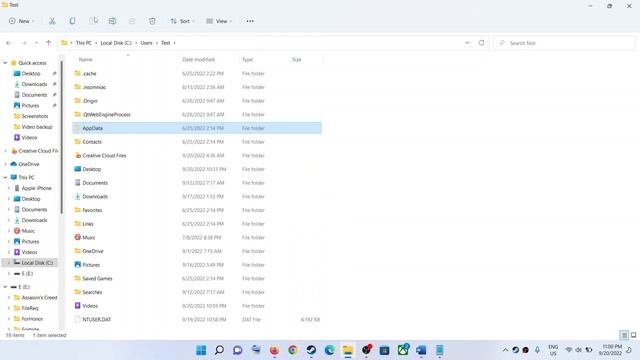Screen dimensions: 640x360
Task: Click the Share icon in toolbar
Action: pyautogui.click(x=132, y=21)
